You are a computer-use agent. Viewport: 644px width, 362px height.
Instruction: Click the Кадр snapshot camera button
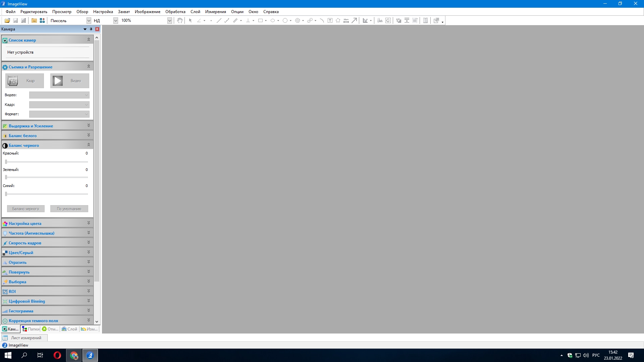[x=24, y=81]
